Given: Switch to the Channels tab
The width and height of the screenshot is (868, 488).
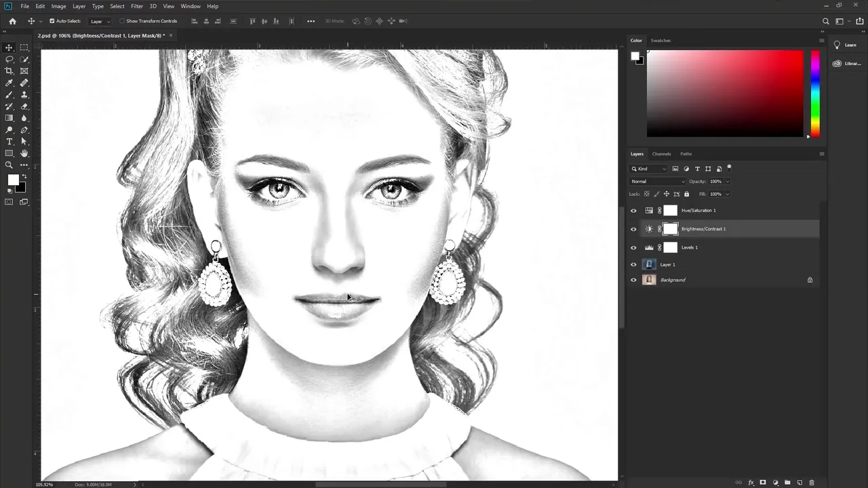Looking at the screenshot, I should (661, 154).
